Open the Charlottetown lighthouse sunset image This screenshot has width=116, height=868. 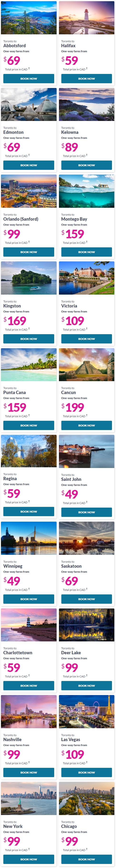(x=29, y=625)
